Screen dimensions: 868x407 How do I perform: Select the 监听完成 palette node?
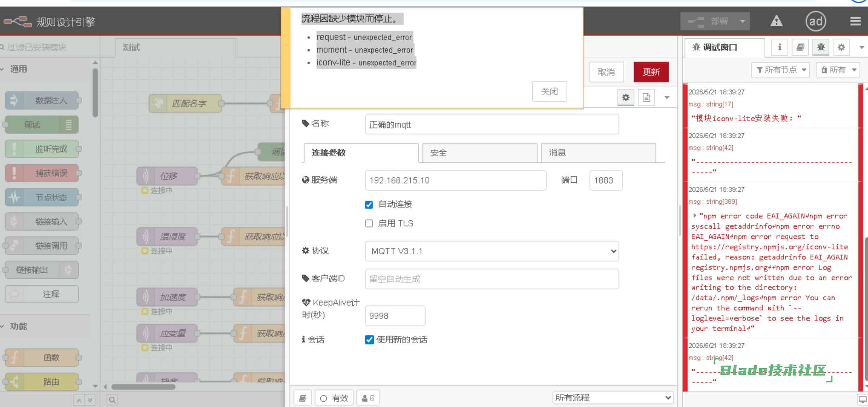click(x=42, y=149)
